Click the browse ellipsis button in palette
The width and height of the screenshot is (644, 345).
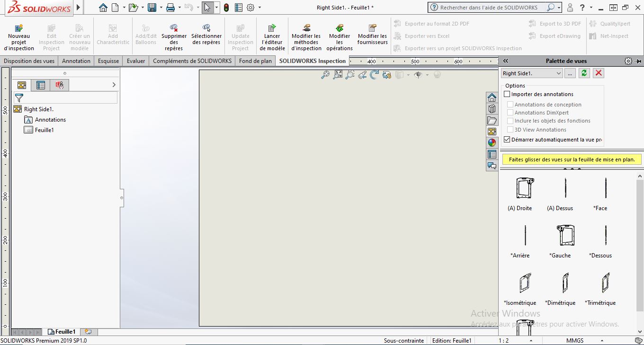pyautogui.click(x=570, y=73)
